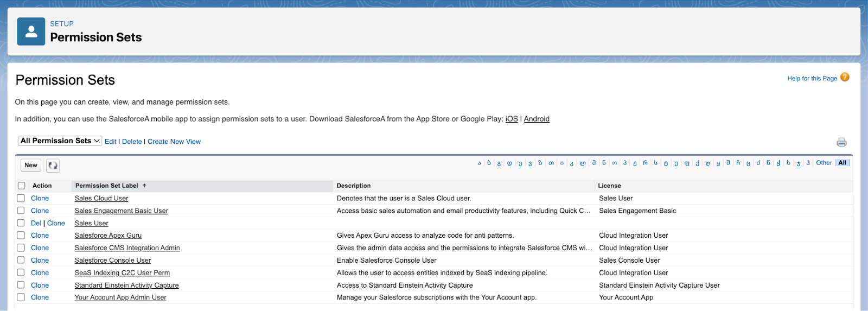
Task: Click Create New View link
Action: point(174,142)
